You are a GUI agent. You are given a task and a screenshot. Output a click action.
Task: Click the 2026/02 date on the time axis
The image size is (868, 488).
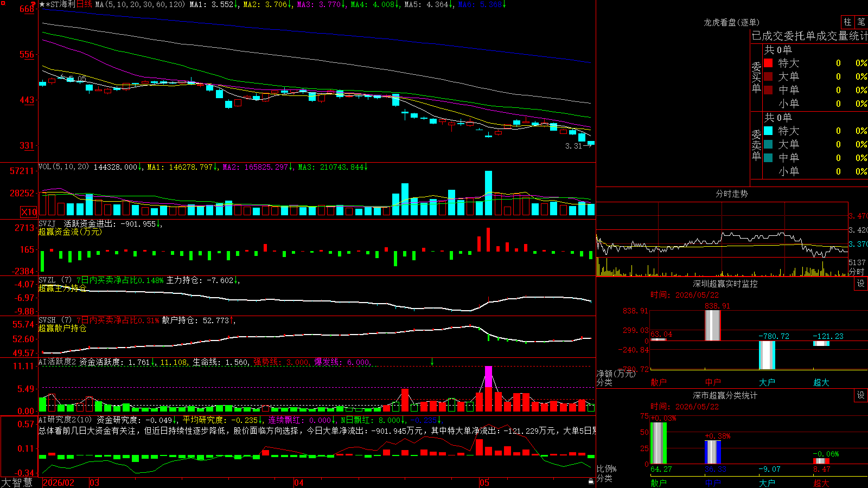(x=59, y=483)
